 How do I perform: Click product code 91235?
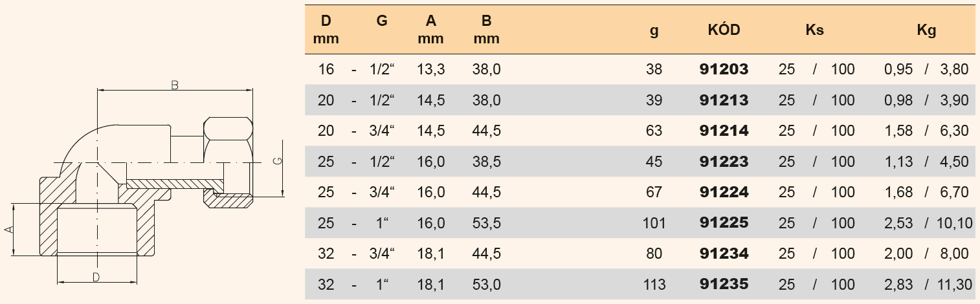pyautogui.click(x=724, y=284)
